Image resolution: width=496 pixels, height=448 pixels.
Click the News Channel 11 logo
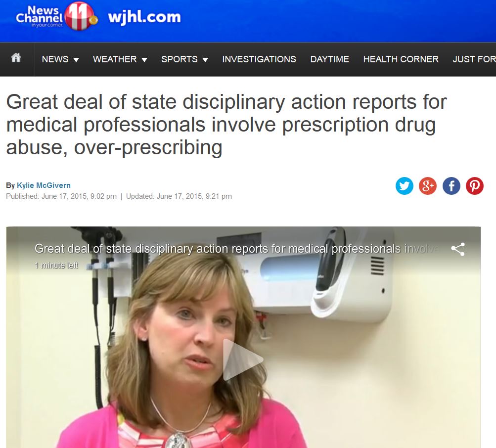pyautogui.click(x=56, y=17)
